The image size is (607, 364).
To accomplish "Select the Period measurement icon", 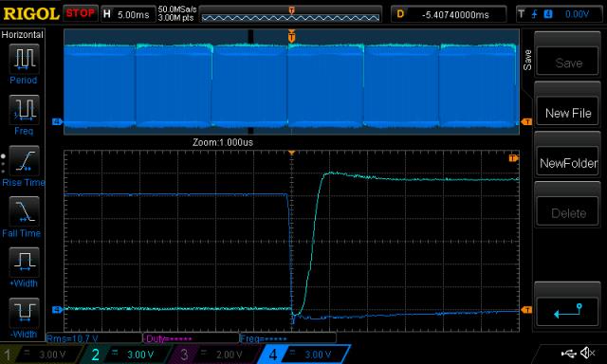I will (24, 59).
